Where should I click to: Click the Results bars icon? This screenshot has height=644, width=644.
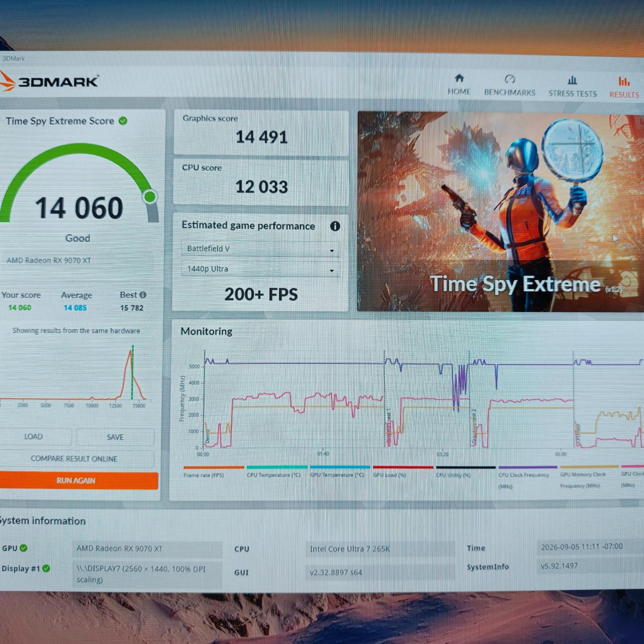coord(624,81)
